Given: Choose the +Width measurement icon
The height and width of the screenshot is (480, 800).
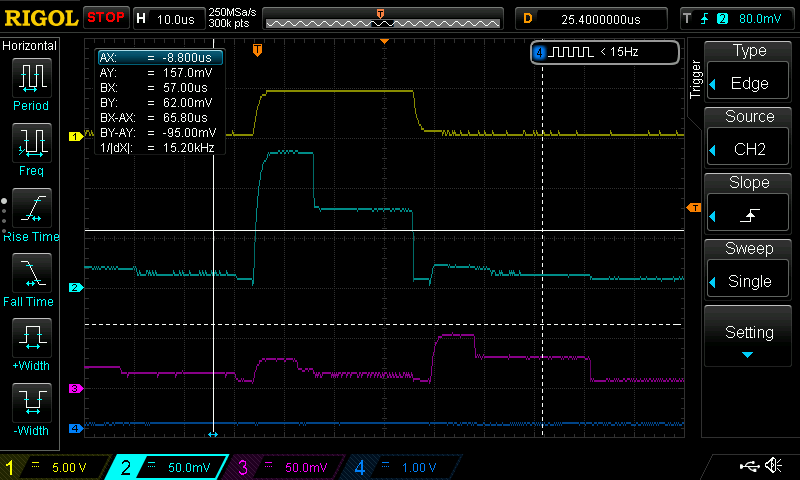Looking at the screenshot, I should tap(32, 343).
